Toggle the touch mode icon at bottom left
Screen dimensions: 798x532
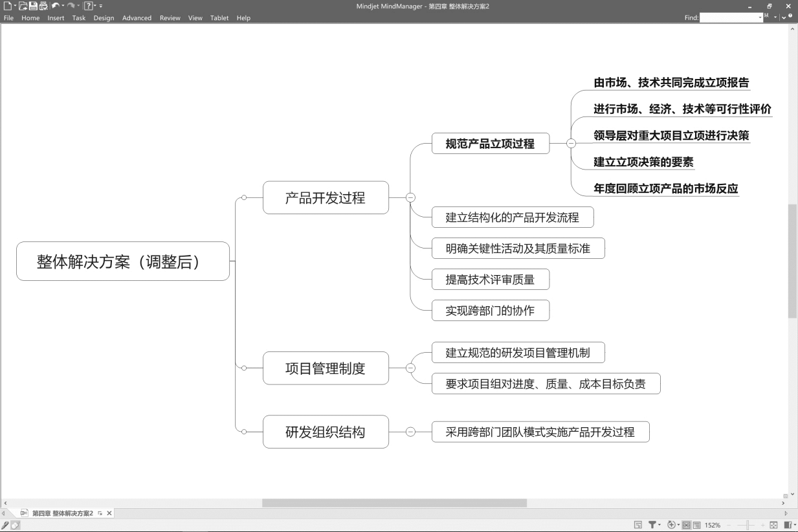(16, 525)
